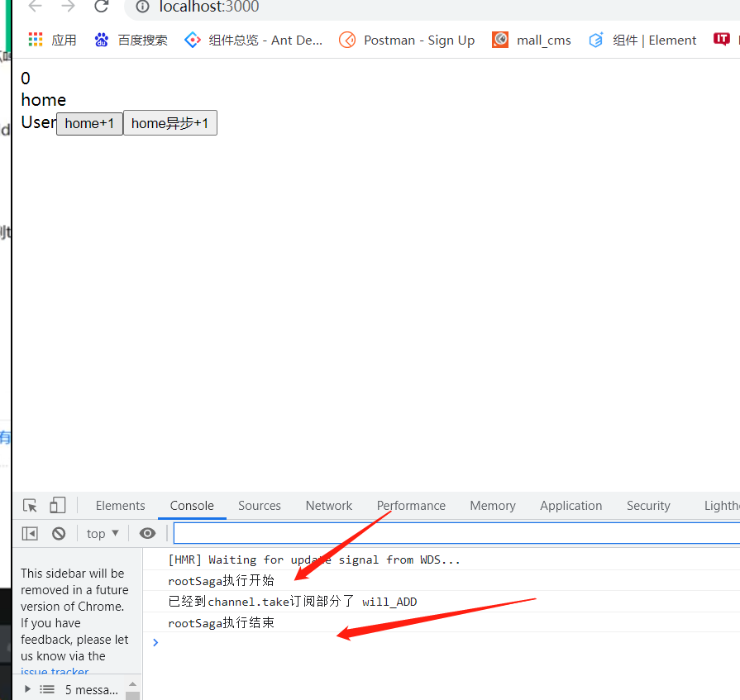The image size is (740, 700).
Task: Open the 百度搜索 bookmark
Action: (131, 40)
